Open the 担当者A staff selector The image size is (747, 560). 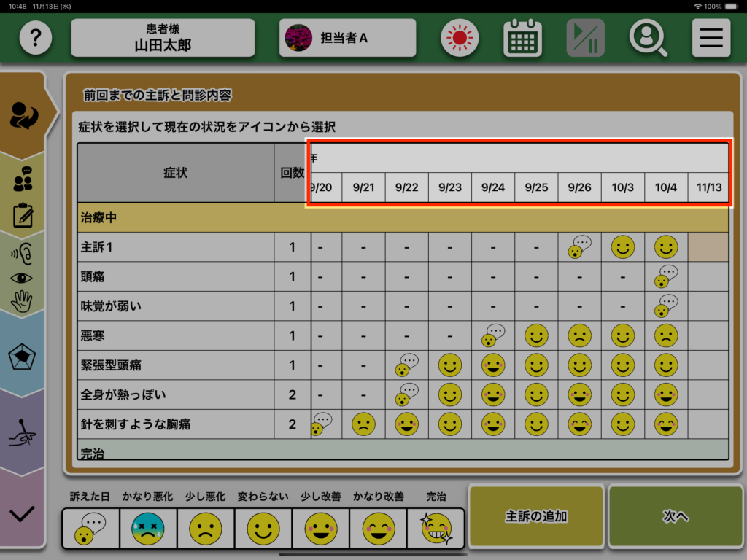tap(347, 38)
